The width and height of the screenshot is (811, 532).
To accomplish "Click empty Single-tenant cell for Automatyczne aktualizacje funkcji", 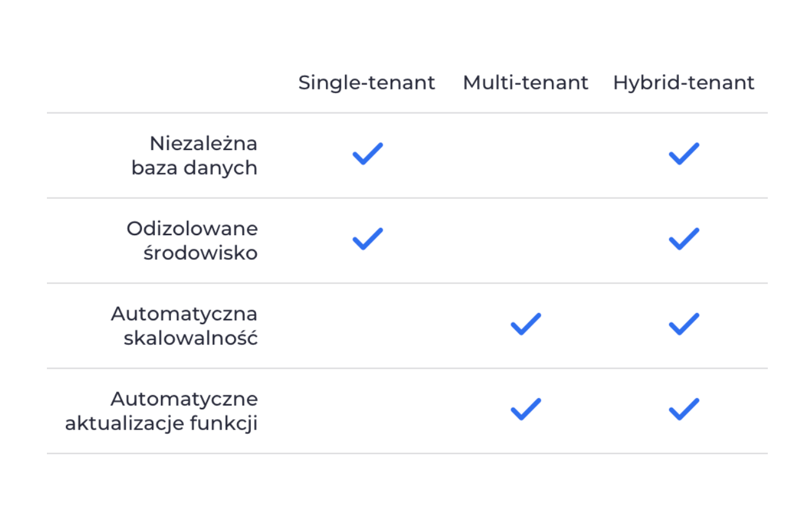I will [x=367, y=411].
